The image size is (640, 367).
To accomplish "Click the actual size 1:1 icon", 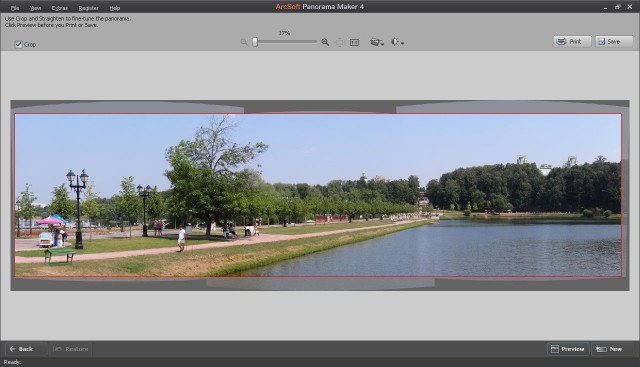I will [x=354, y=42].
